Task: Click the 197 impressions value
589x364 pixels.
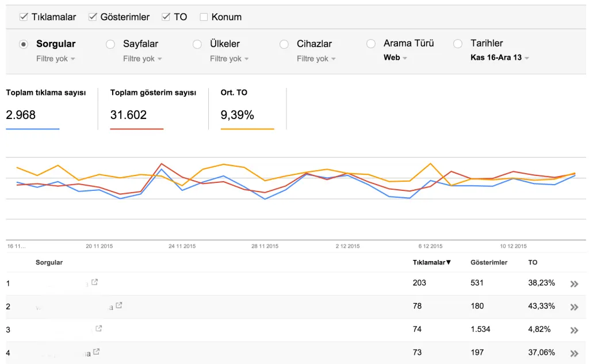Action: click(x=477, y=352)
